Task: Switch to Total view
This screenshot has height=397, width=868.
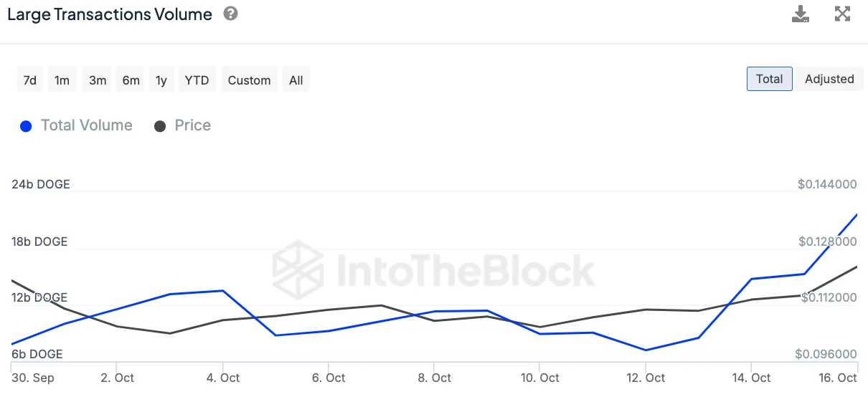Action: pyautogui.click(x=769, y=79)
